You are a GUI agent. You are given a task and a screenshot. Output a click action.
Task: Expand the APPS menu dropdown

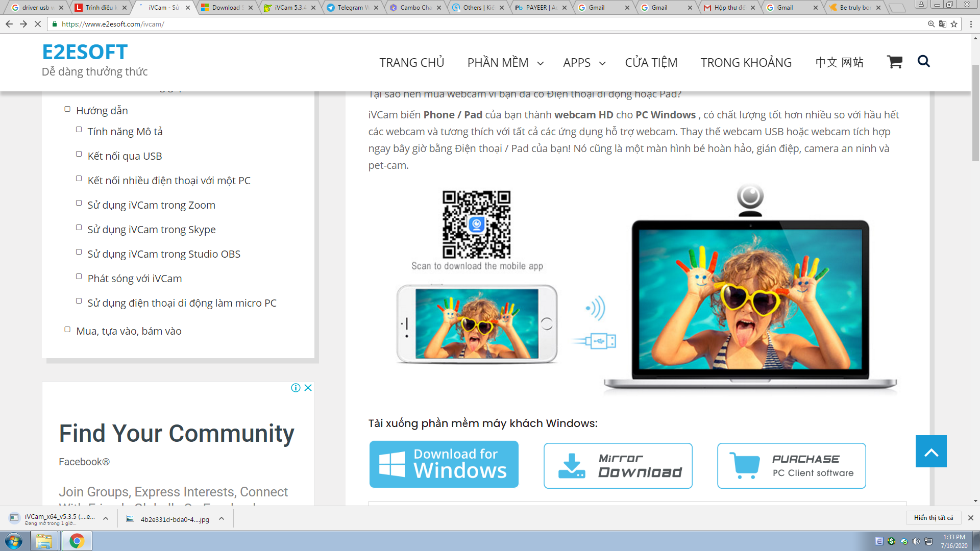click(x=602, y=63)
